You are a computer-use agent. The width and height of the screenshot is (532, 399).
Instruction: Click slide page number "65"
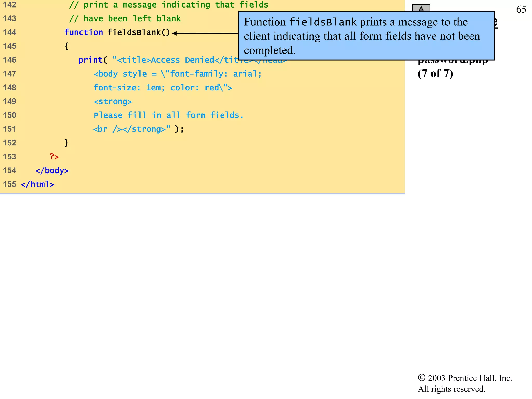click(521, 10)
